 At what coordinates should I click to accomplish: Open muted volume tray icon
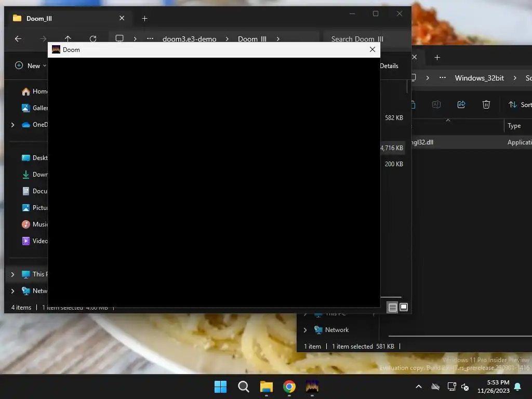465,387
